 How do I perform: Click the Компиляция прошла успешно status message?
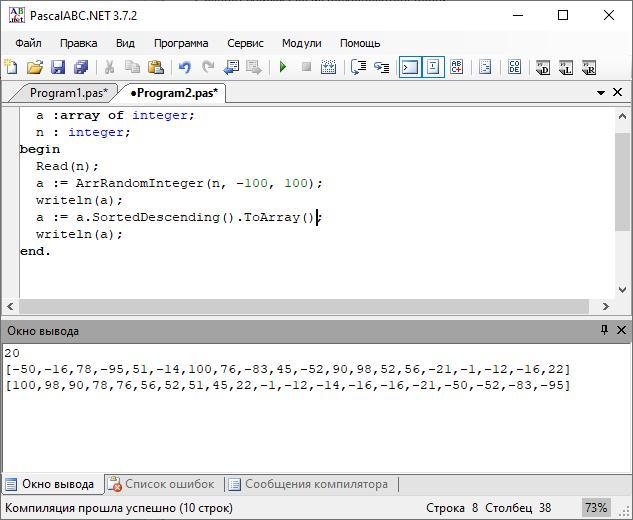119,508
